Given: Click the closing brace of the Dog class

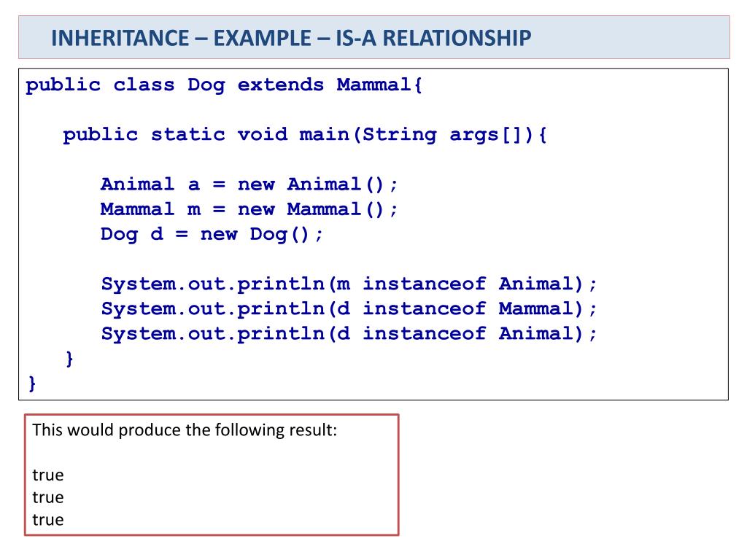Looking at the screenshot, I should pos(32,384).
